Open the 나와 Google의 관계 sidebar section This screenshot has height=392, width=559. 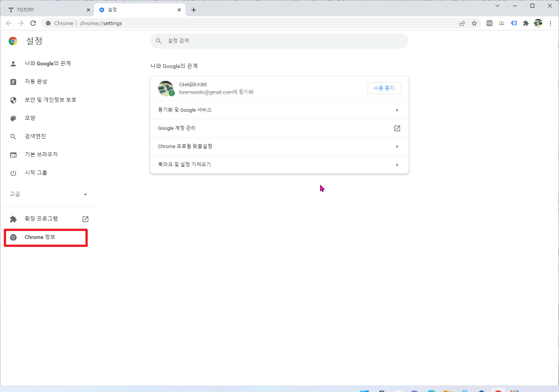[47, 63]
